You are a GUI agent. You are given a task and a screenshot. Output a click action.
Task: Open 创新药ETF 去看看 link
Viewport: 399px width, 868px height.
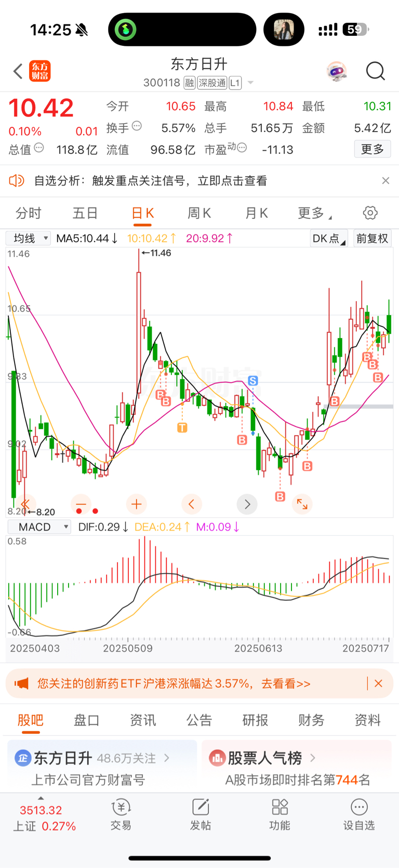tap(174, 683)
